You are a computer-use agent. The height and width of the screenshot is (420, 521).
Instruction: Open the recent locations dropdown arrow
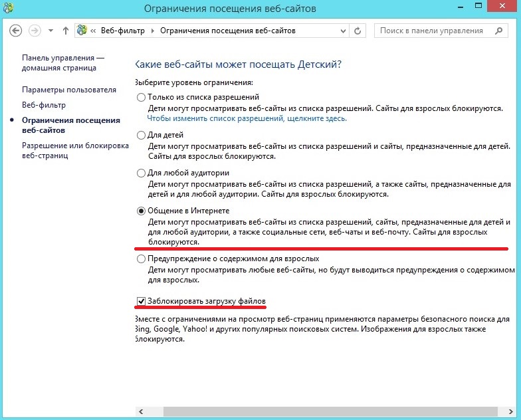point(51,31)
